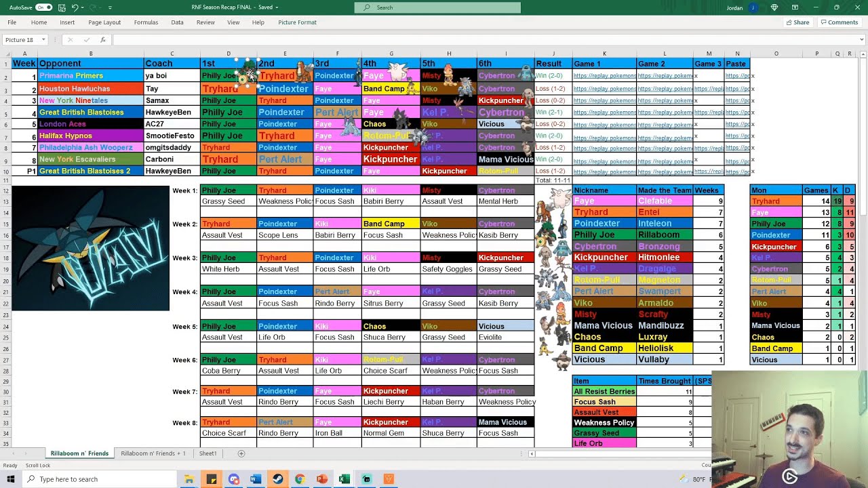This screenshot has width=868, height=488.
Task: Click the Redo icon
Action: [x=93, y=7]
